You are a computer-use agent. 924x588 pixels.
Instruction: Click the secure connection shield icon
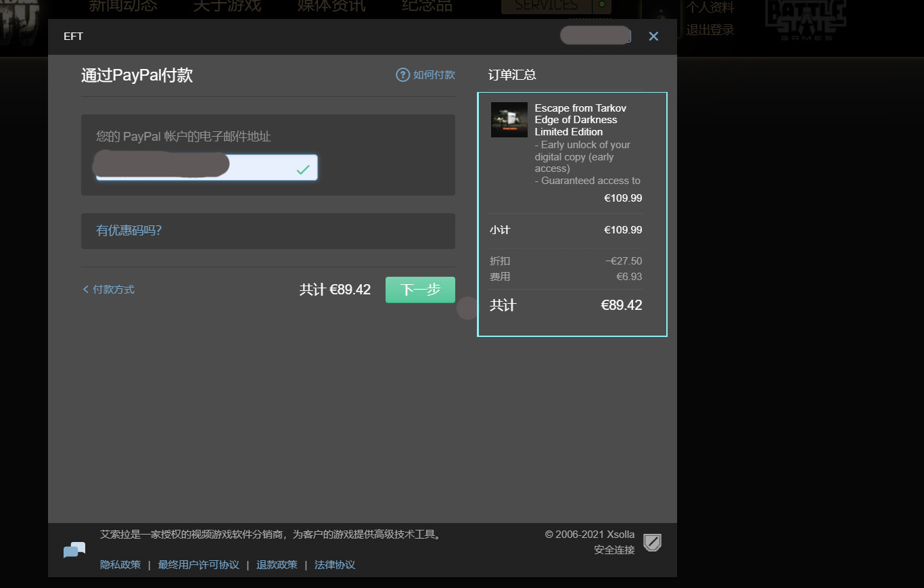tap(652, 543)
